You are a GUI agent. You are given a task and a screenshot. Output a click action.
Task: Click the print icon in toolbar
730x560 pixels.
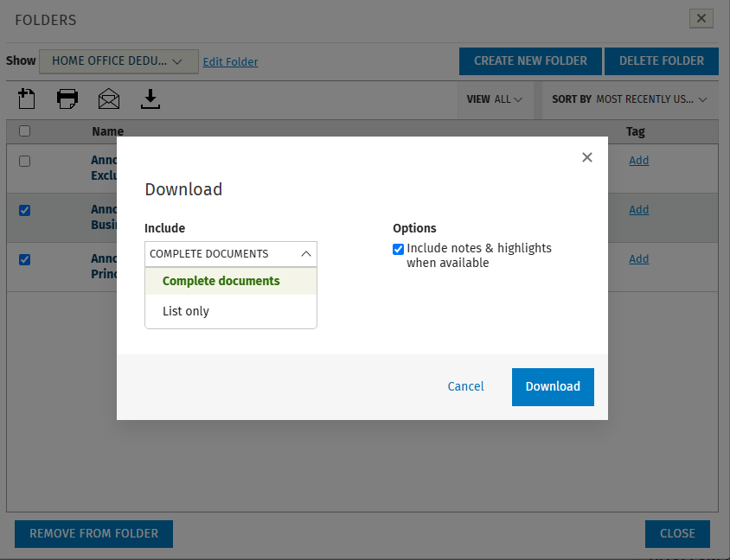[x=67, y=99]
